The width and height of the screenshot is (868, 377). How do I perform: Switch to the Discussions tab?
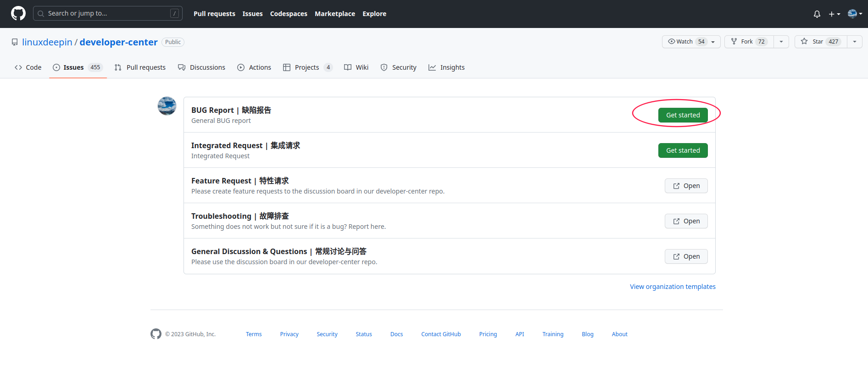(202, 67)
